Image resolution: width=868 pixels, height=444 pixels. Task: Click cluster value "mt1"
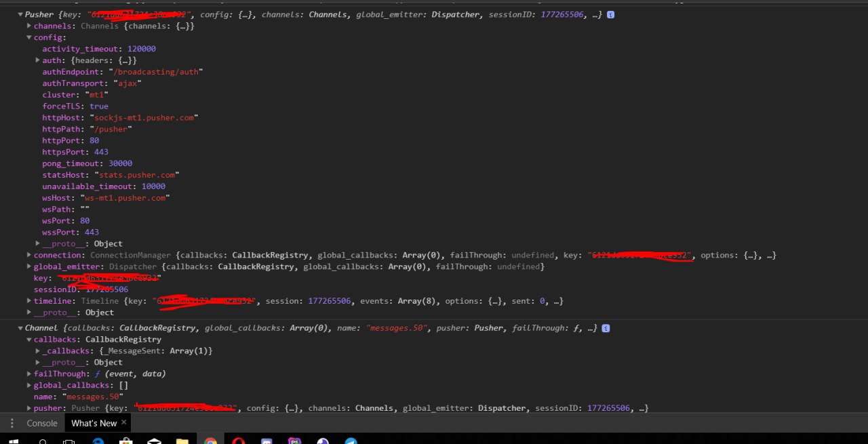(x=96, y=95)
